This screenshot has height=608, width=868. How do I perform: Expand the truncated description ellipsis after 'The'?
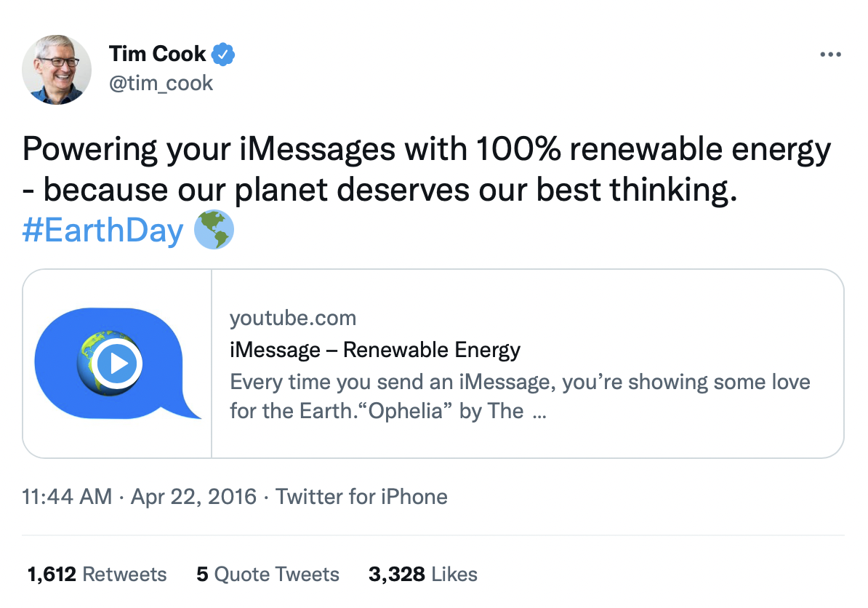click(x=539, y=412)
